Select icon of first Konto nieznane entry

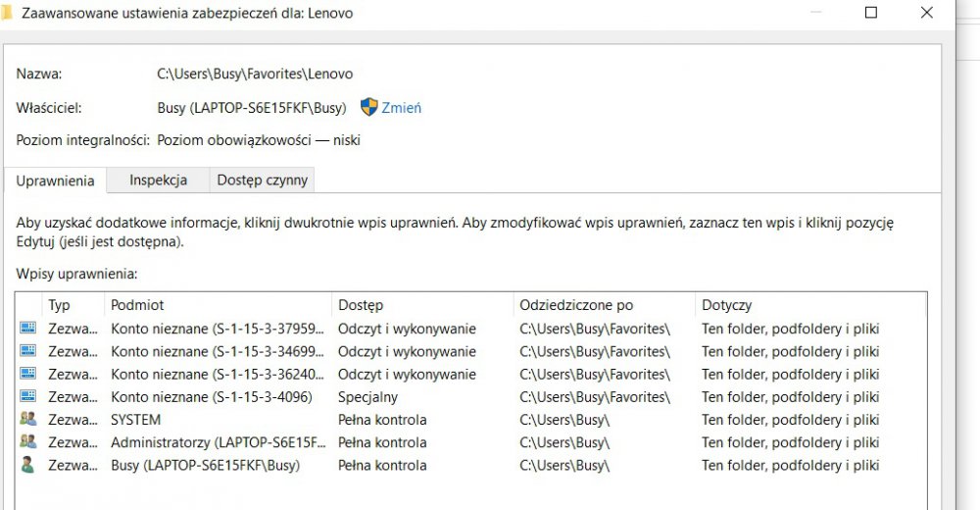point(27,329)
